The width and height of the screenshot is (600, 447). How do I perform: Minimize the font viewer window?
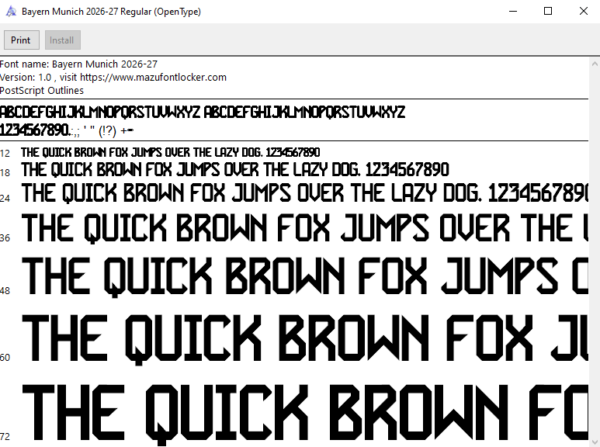pos(513,11)
